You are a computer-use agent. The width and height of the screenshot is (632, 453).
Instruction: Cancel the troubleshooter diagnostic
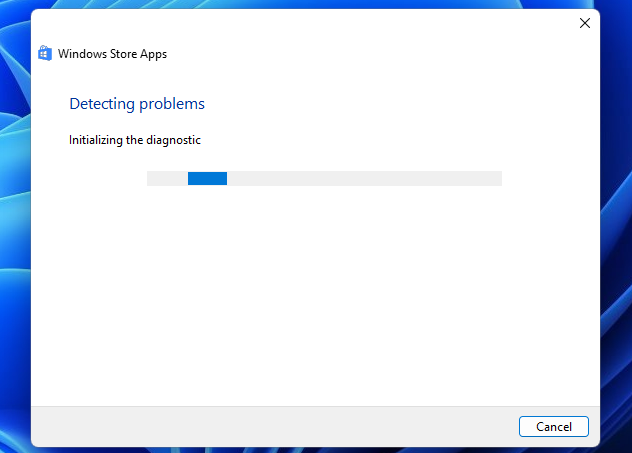(x=553, y=426)
